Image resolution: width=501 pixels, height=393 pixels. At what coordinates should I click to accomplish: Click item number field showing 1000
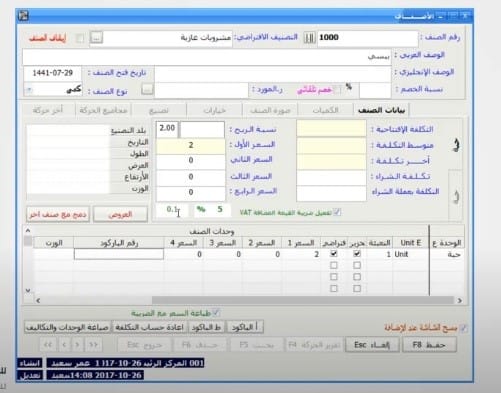[367, 38]
